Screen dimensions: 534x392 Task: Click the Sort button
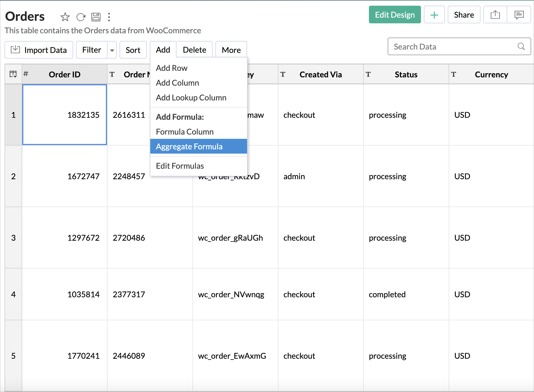point(133,50)
